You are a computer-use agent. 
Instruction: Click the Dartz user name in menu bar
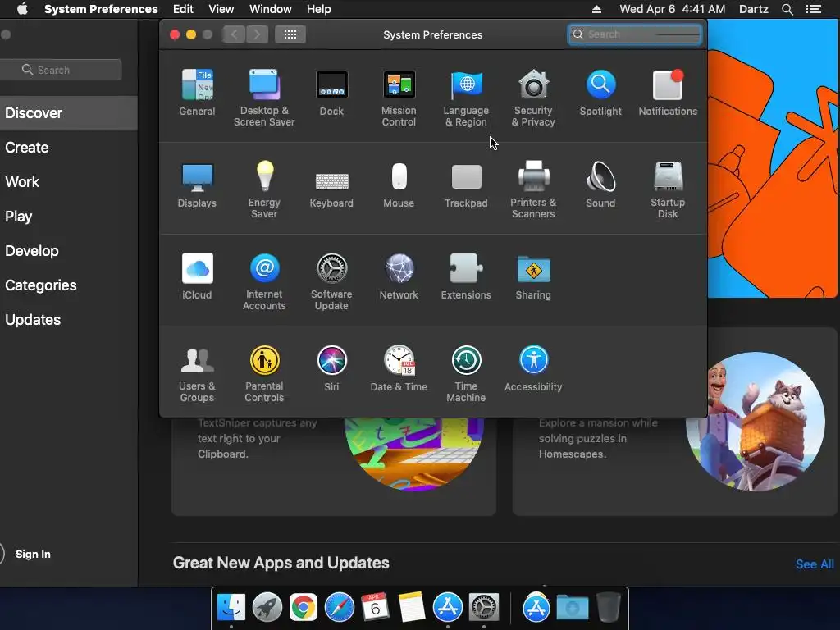(x=753, y=9)
